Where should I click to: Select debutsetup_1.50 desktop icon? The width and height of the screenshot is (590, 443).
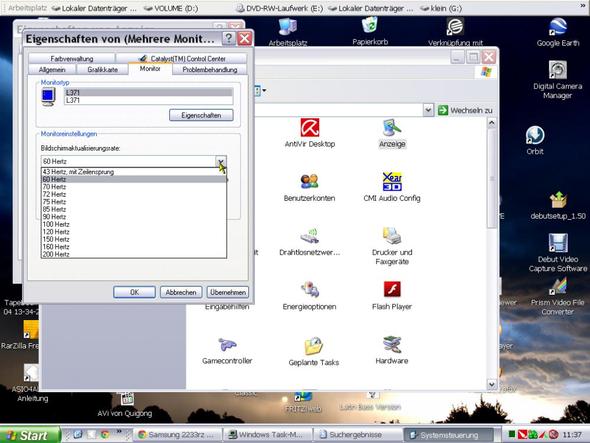pyautogui.click(x=558, y=205)
